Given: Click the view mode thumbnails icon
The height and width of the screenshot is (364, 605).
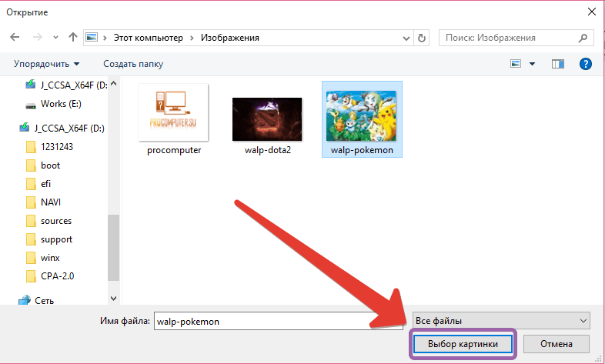Looking at the screenshot, I should (x=516, y=64).
